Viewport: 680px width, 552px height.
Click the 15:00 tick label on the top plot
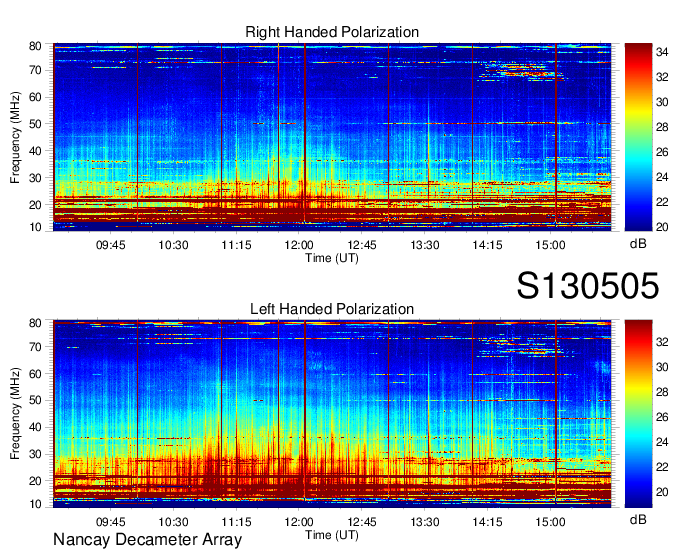click(550, 245)
